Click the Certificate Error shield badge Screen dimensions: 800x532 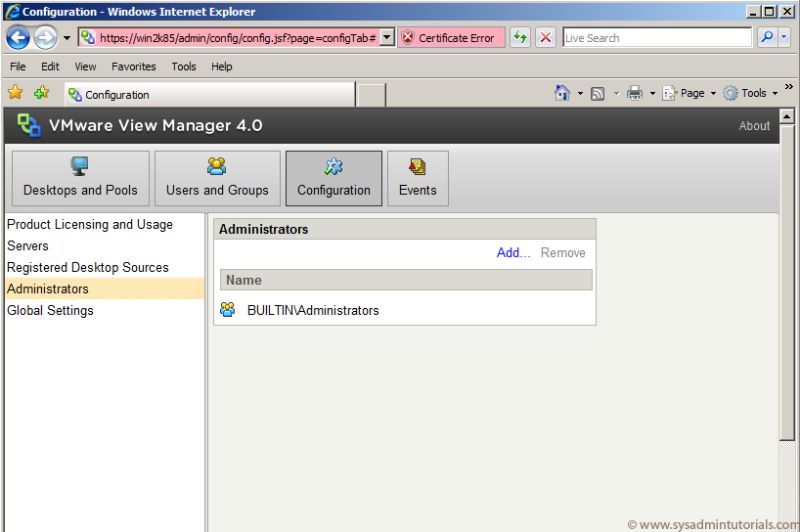(x=451, y=38)
